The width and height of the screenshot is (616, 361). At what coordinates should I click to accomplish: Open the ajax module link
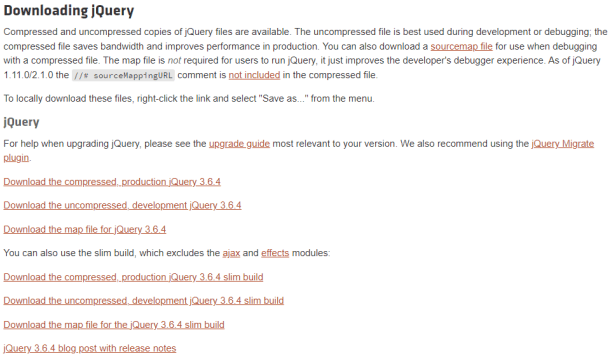(x=231, y=253)
